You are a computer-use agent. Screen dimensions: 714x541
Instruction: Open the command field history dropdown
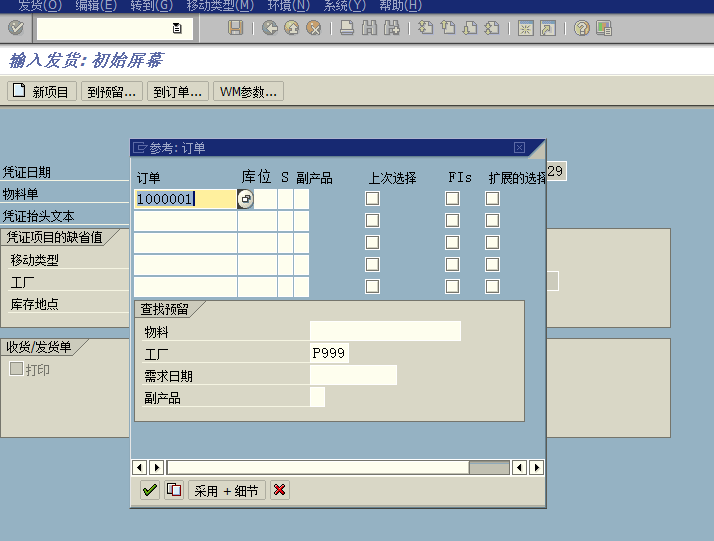(177, 28)
